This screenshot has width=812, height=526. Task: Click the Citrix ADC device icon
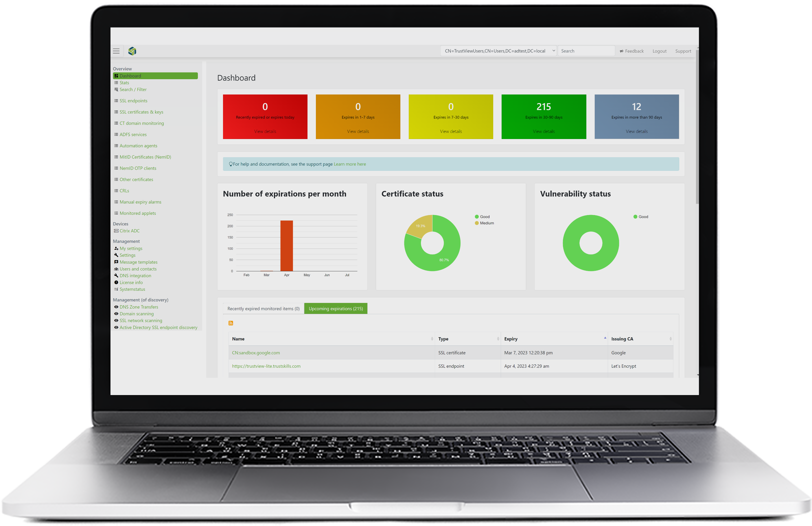117,231
